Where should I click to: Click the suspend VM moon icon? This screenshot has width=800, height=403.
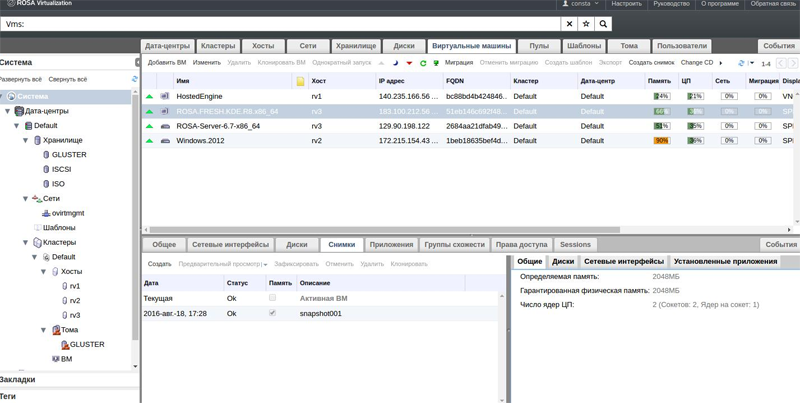pos(395,63)
